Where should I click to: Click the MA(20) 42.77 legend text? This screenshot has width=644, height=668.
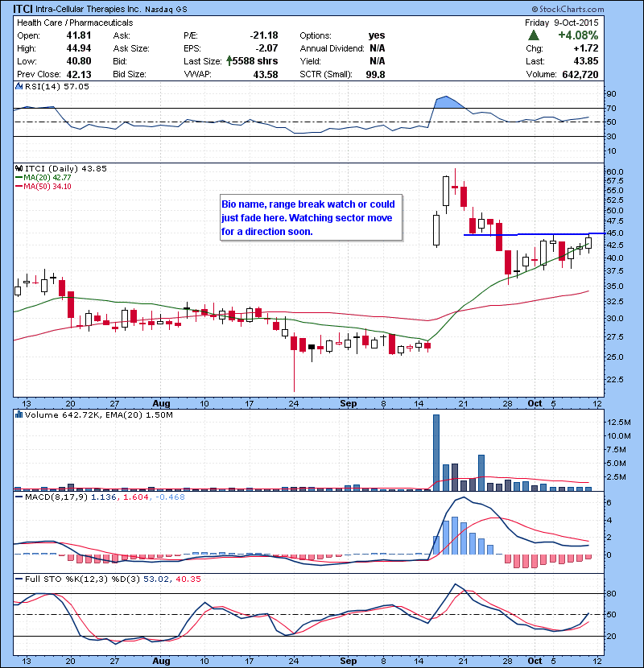(x=47, y=178)
